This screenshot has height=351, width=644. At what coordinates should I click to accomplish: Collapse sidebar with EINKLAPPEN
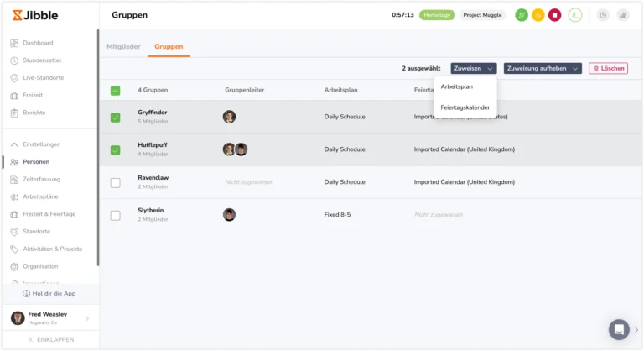pyautogui.click(x=51, y=339)
